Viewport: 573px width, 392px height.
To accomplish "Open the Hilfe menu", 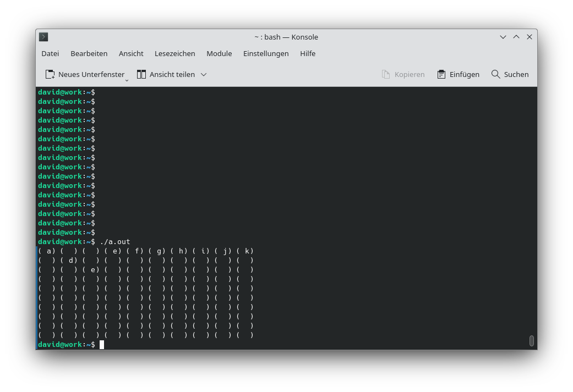I will coord(308,53).
